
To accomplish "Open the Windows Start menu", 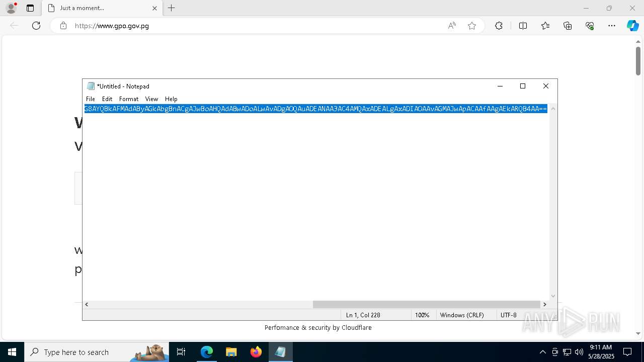I will click(12, 352).
